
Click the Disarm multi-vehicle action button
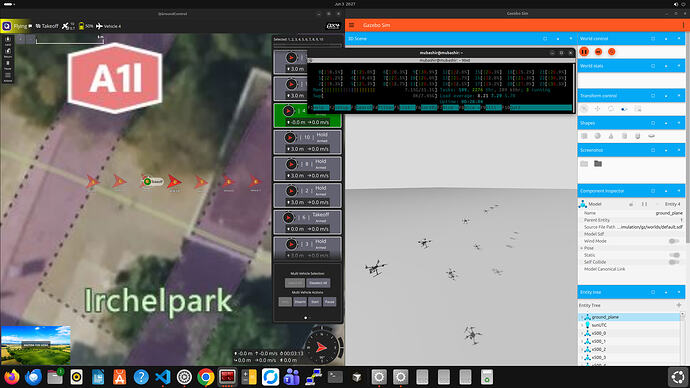pyautogui.click(x=300, y=302)
